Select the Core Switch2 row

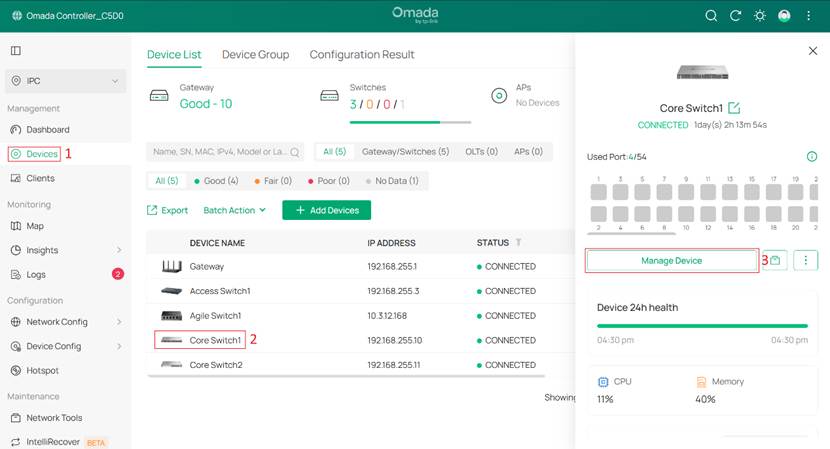[360, 365]
